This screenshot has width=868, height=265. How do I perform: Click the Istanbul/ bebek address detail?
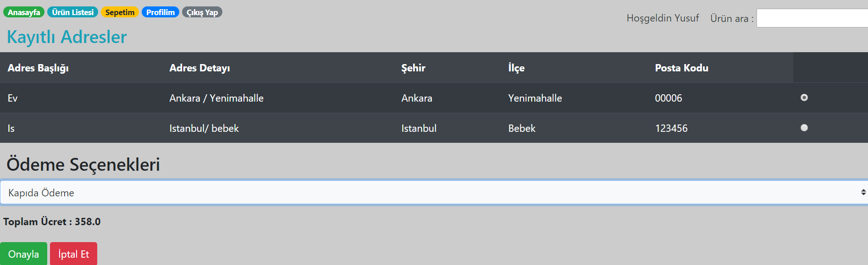pos(204,128)
